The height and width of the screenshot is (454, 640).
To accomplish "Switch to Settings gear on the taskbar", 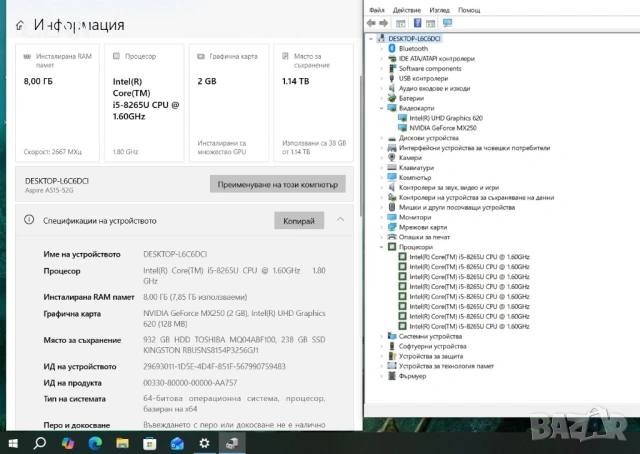I will [204, 443].
